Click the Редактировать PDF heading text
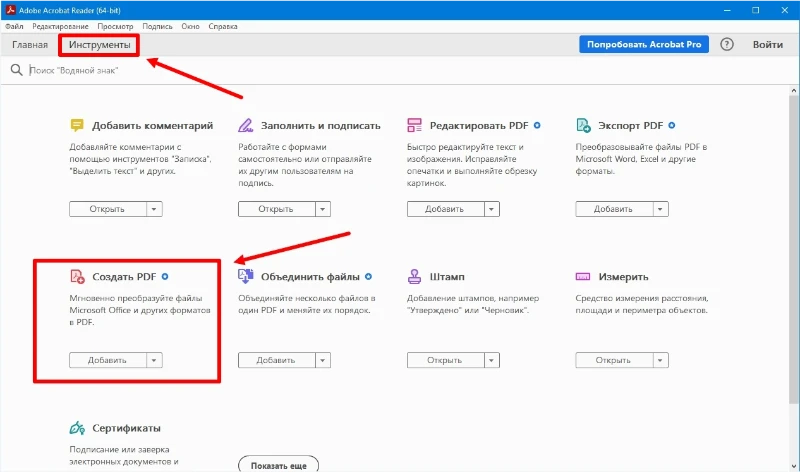This screenshot has height=472, width=800. (479, 126)
